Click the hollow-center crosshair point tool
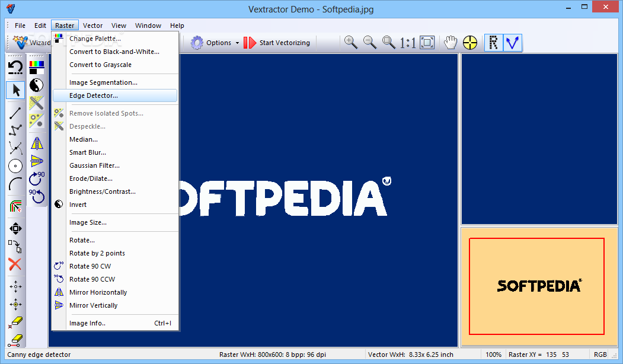This screenshot has height=364, width=623. (x=15, y=286)
